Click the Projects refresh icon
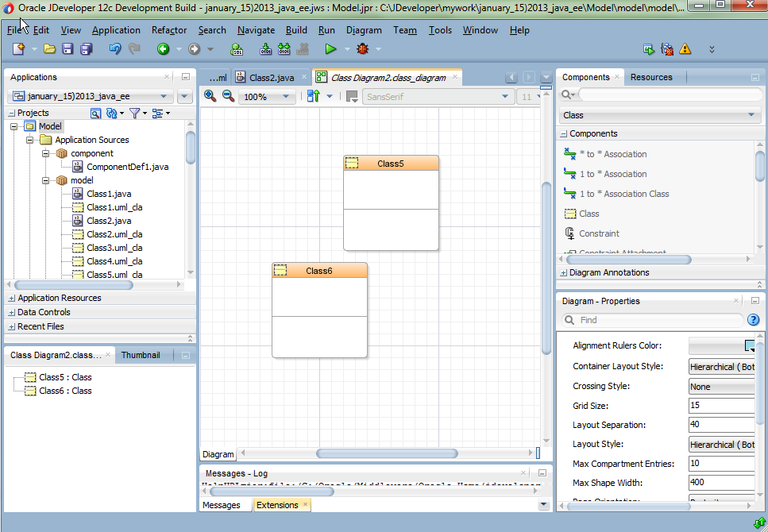Viewport: 768px width, 532px height. [x=112, y=114]
